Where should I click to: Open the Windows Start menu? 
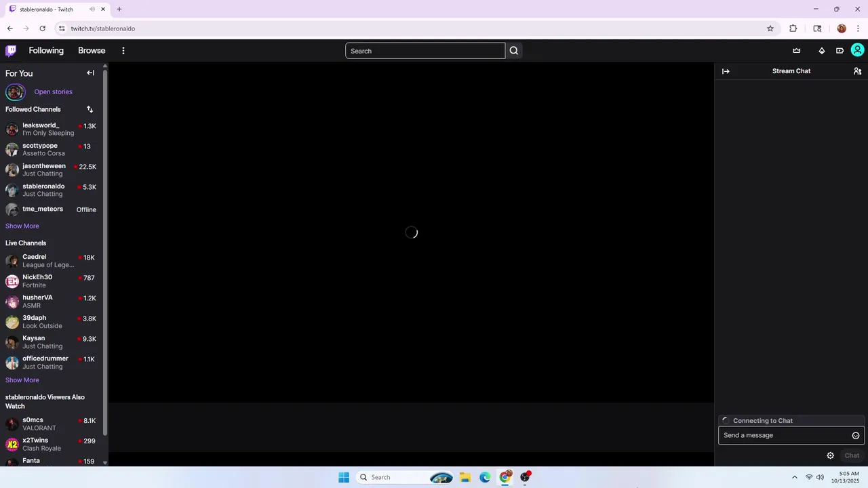tap(344, 477)
